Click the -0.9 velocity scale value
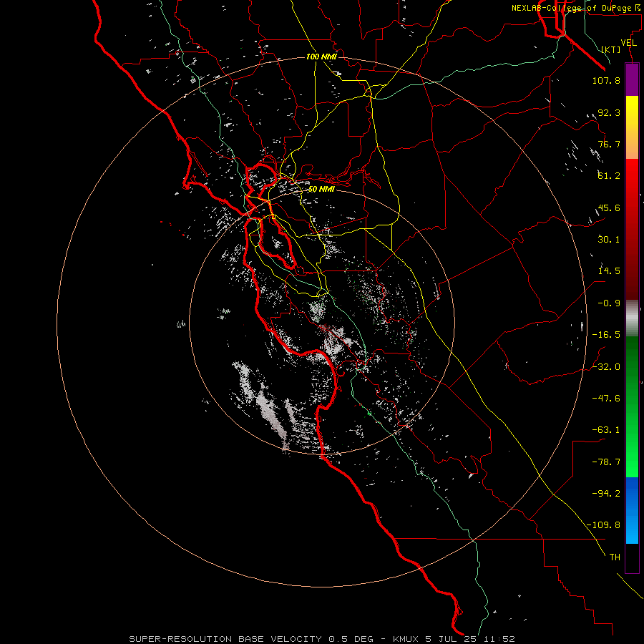 coord(609,303)
